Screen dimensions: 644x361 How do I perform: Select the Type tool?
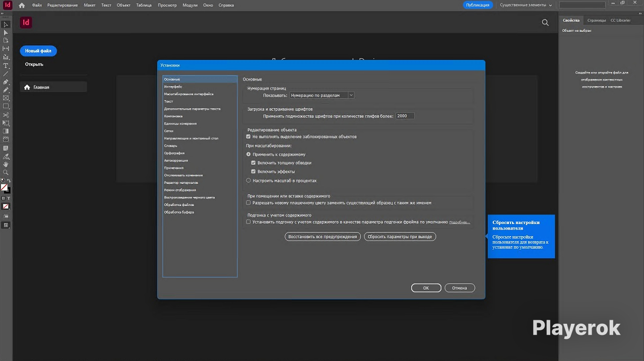pos(6,66)
